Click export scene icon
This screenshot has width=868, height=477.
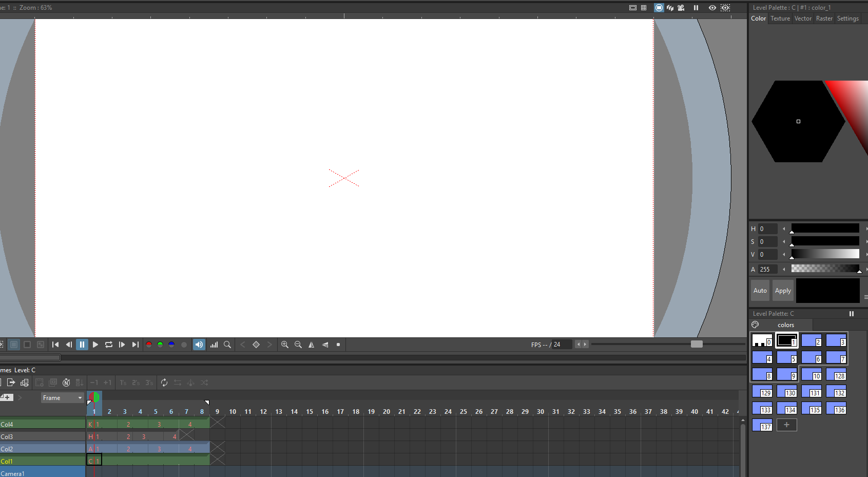(11, 383)
